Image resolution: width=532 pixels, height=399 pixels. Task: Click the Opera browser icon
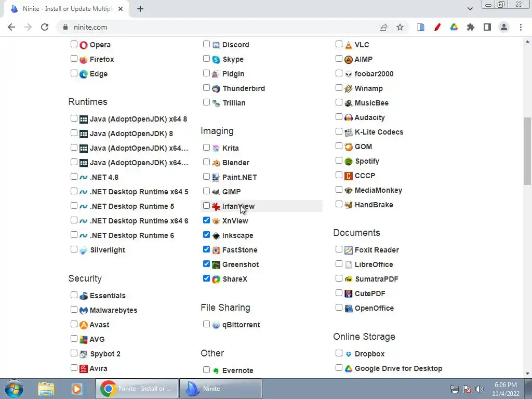(x=84, y=45)
